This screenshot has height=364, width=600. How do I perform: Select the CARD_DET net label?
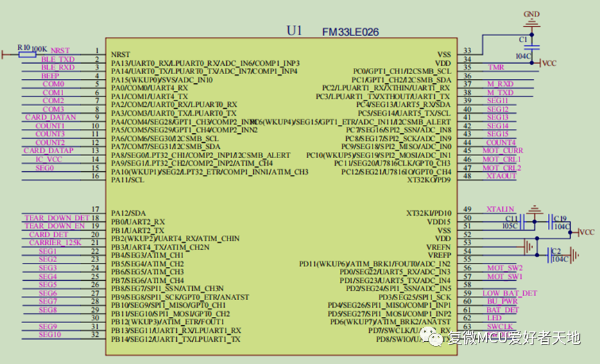pyautogui.click(x=49, y=234)
